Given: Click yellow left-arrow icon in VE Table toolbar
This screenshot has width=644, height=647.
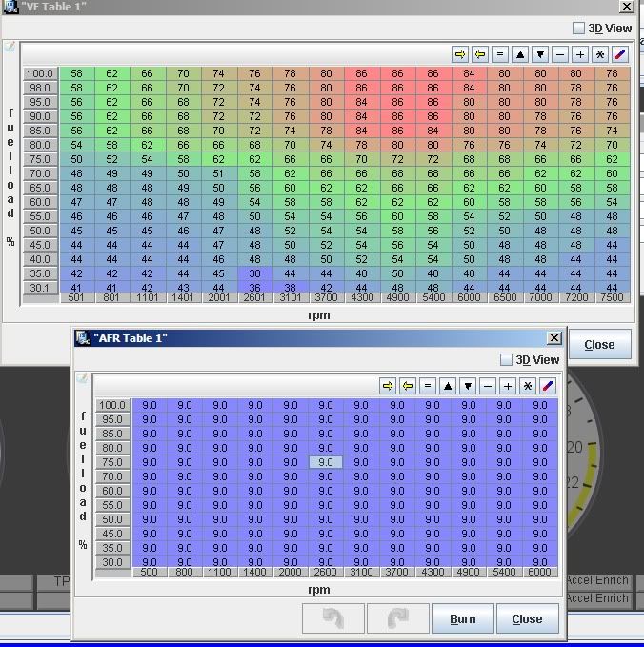Looking at the screenshot, I should point(480,54).
